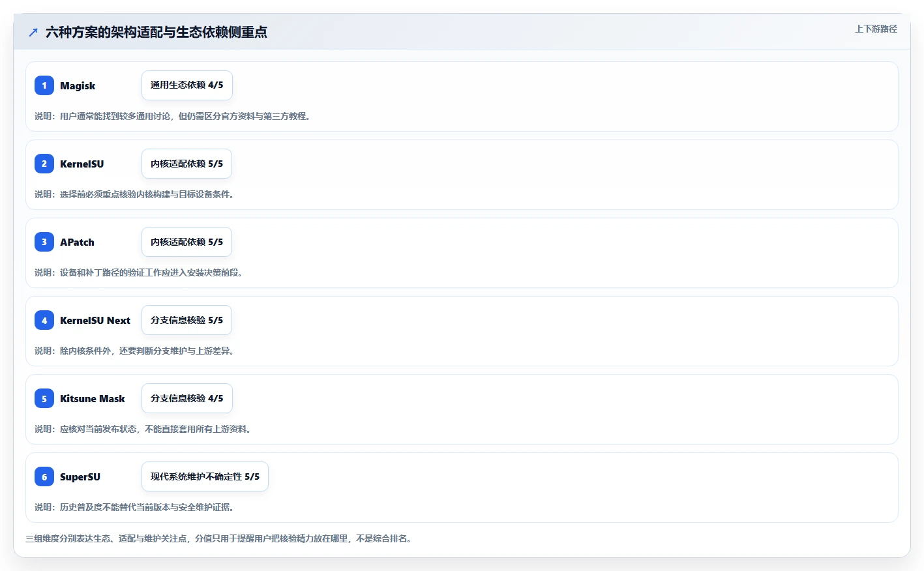Select the 分支信息核验 4/5 tag

click(187, 398)
